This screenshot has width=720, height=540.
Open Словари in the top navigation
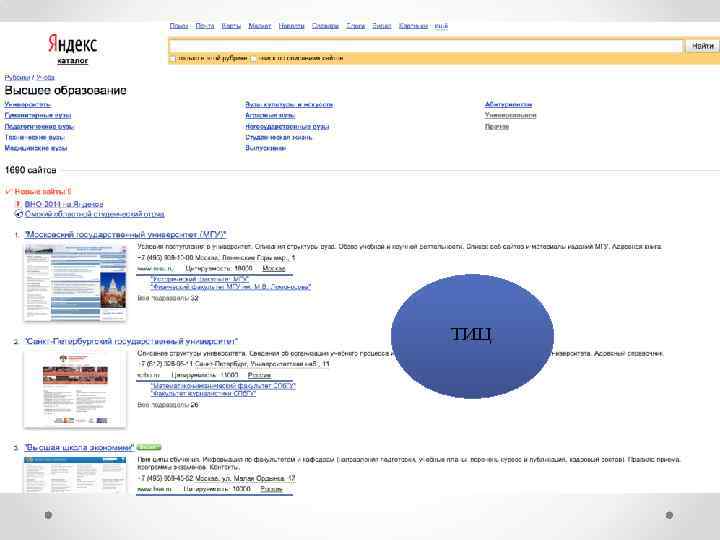325,26
